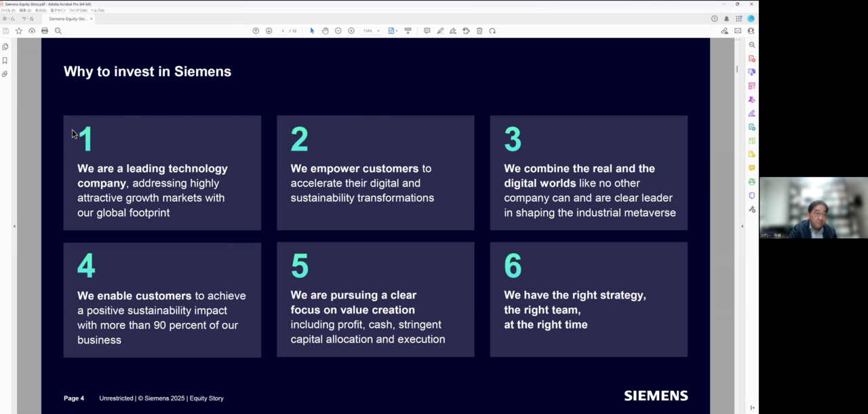Screen dimensions: 868x414
Task: Click the share with others person icon
Action: pyautogui.click(x=751, y=31)
